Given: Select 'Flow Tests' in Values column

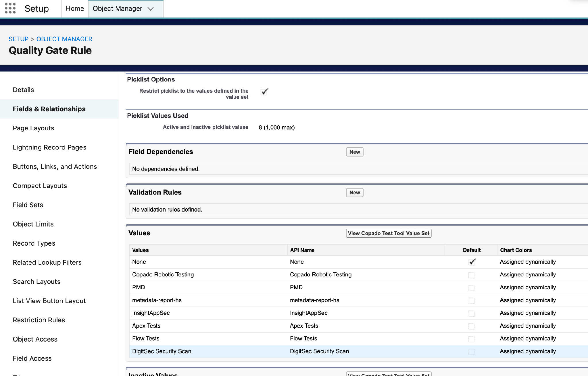Looking at the screenshot, I should (x=146, y=338).
